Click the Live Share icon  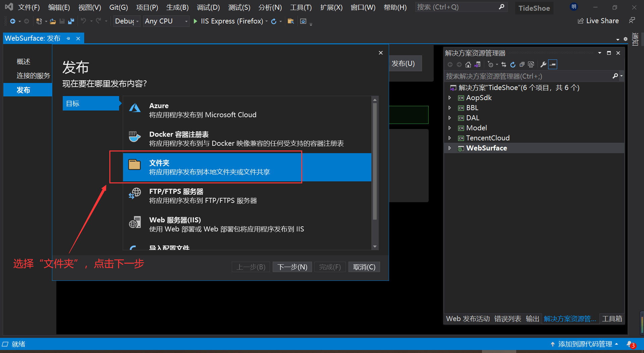[x=581, y=21]
